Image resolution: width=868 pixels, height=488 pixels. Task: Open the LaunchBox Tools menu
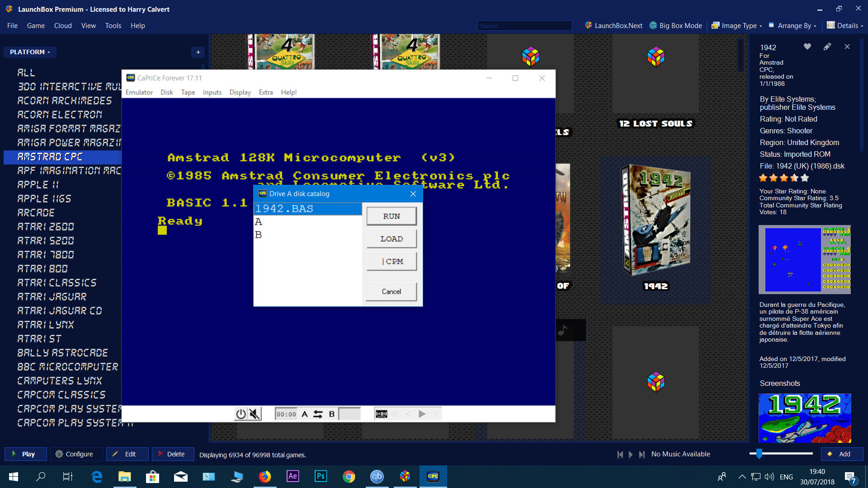pos(113,26)
